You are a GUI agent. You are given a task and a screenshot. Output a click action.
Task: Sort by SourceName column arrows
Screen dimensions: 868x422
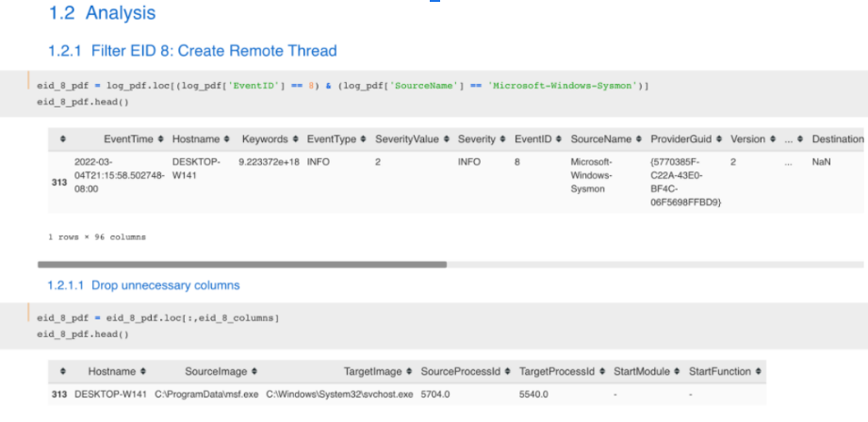tap(639, 139)
